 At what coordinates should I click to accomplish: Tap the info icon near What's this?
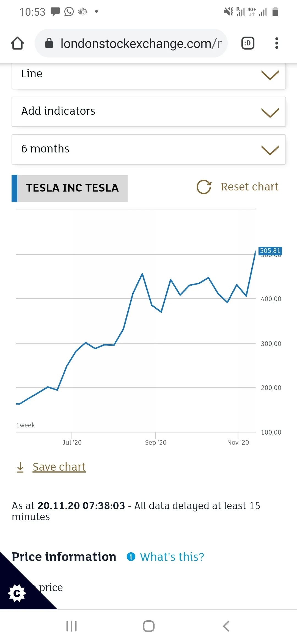click(x=131, y=556)
